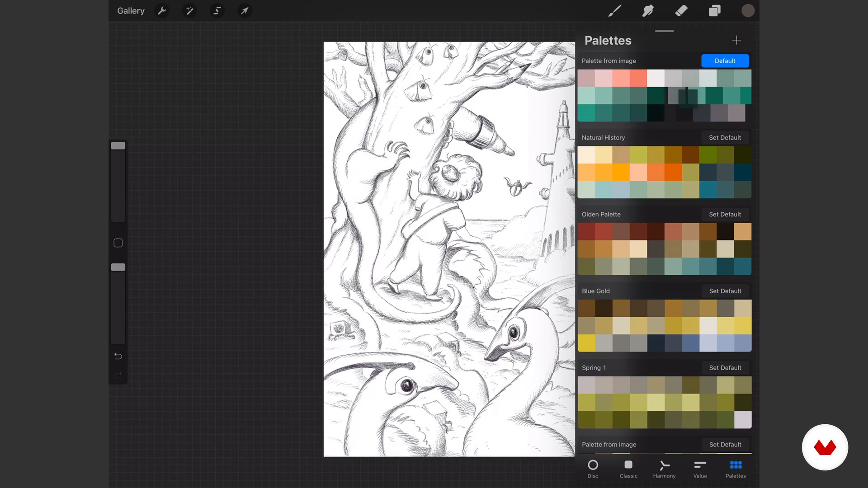Select the Palettes panel heading
The width and height of the screenshot is (868, 488).
click(608, 40)
